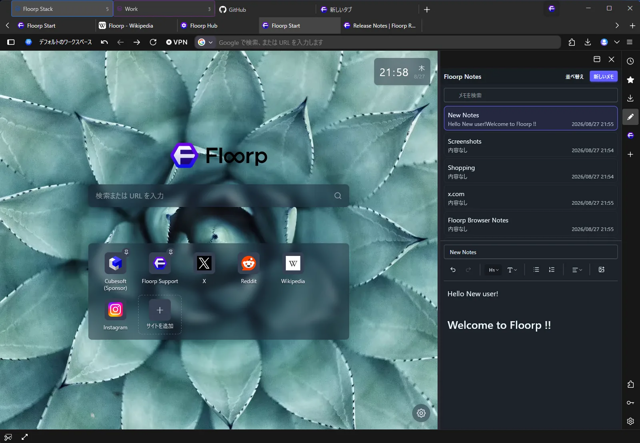
Task: Open new tab page customize gear
Action: click(421, 413)
